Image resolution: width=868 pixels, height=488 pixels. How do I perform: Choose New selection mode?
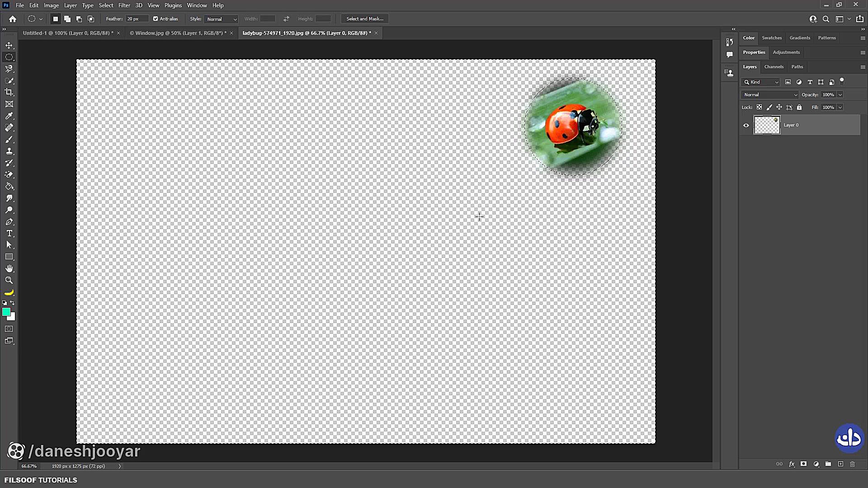click(x=56, y=19)
